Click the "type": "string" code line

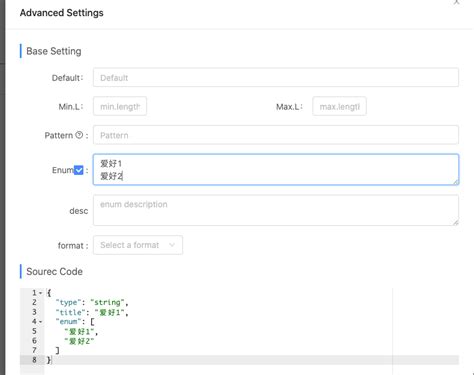coord(92,302)
